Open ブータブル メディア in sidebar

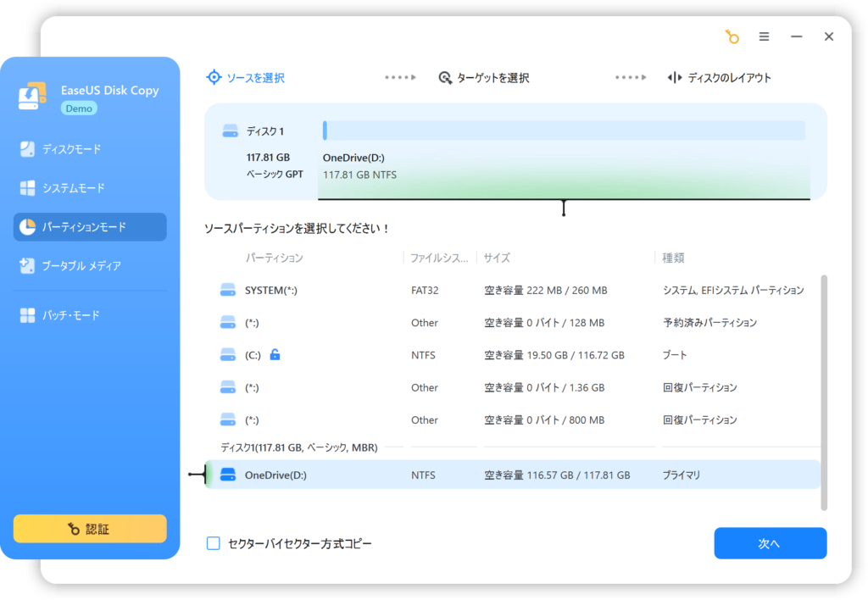click(90, 266)
